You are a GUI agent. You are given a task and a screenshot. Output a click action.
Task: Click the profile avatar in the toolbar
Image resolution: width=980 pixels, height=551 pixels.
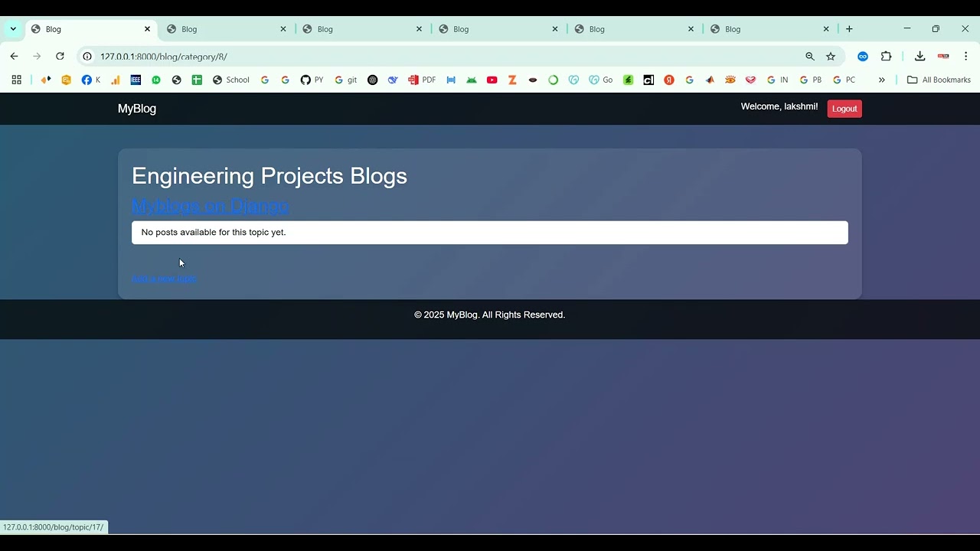943,56
